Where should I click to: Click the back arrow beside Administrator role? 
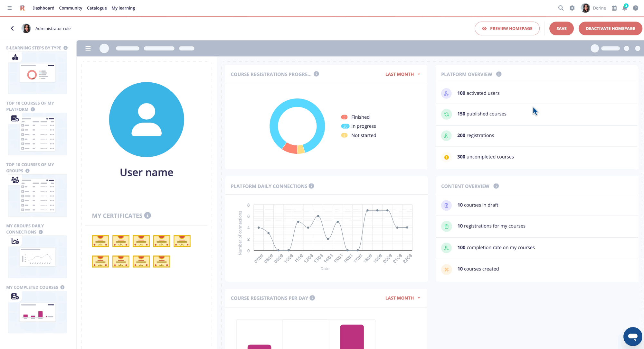click(x=12, y=28)
